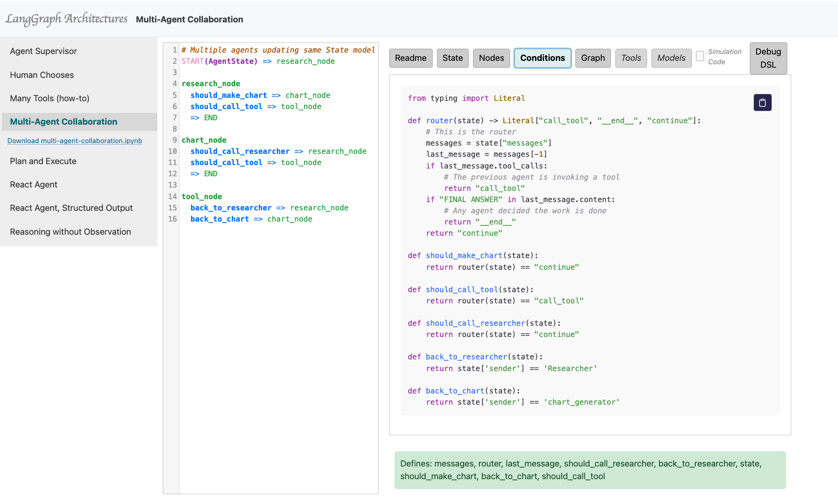838x504 pixels.
Task: Choose Plan and Execute architecture
Action: [x=43, y=161]
